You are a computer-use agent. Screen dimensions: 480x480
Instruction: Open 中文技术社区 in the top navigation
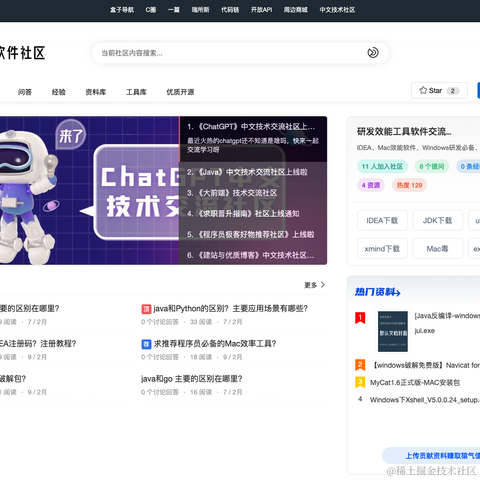tap(337, 10)
